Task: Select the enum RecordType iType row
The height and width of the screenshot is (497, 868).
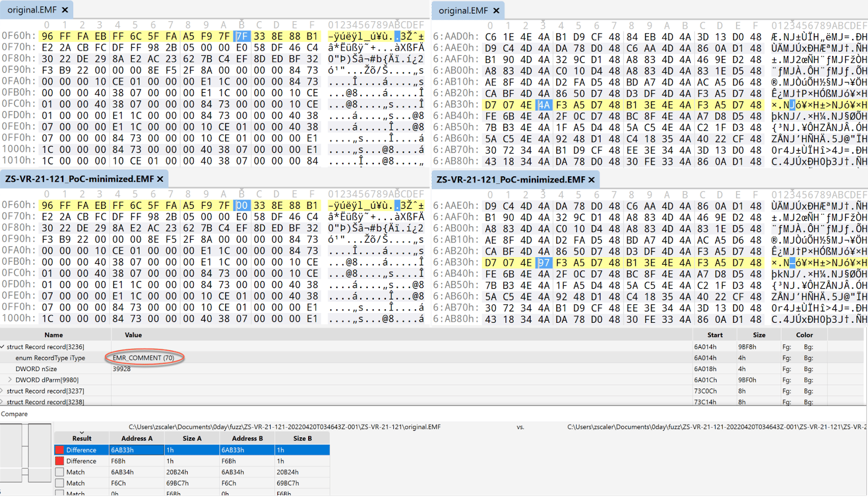Action: tap(50, 358)
